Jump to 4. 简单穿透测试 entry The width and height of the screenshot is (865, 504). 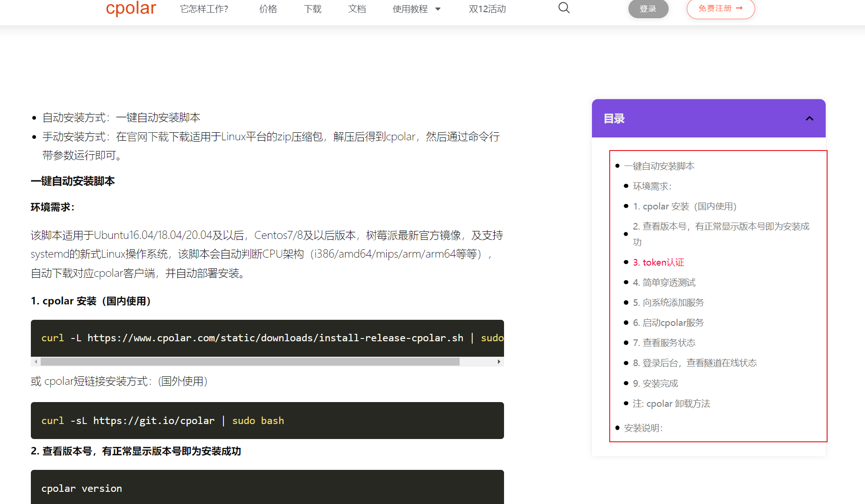pyautogui.click(x=664, y=282)
